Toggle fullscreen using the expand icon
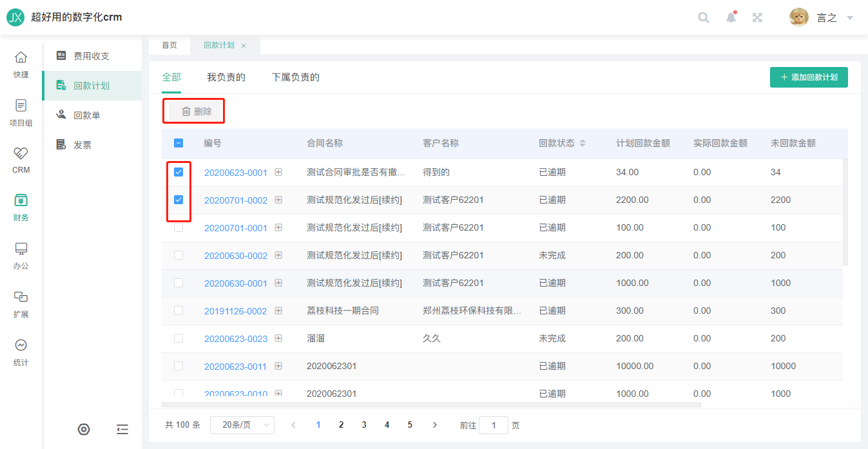 (758, 17)
